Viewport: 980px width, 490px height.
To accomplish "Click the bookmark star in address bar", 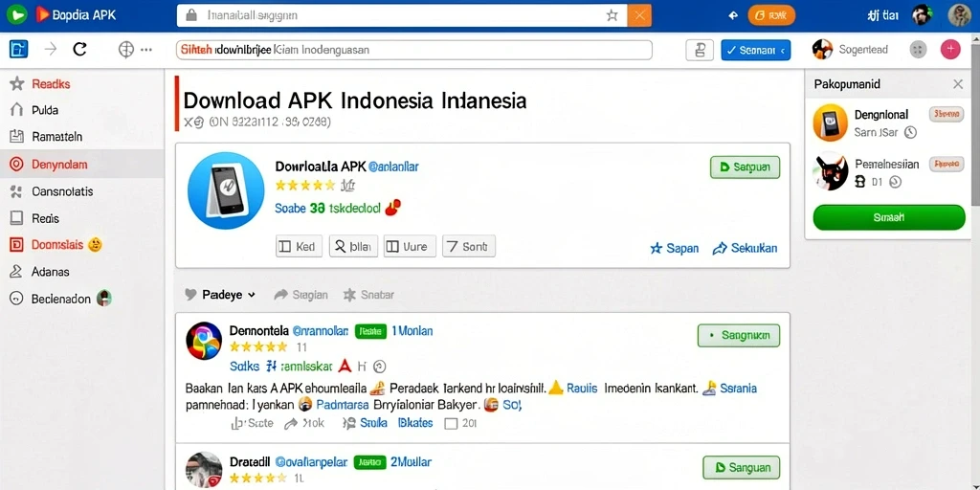I will pyautogui.click(x=612, y=15).
